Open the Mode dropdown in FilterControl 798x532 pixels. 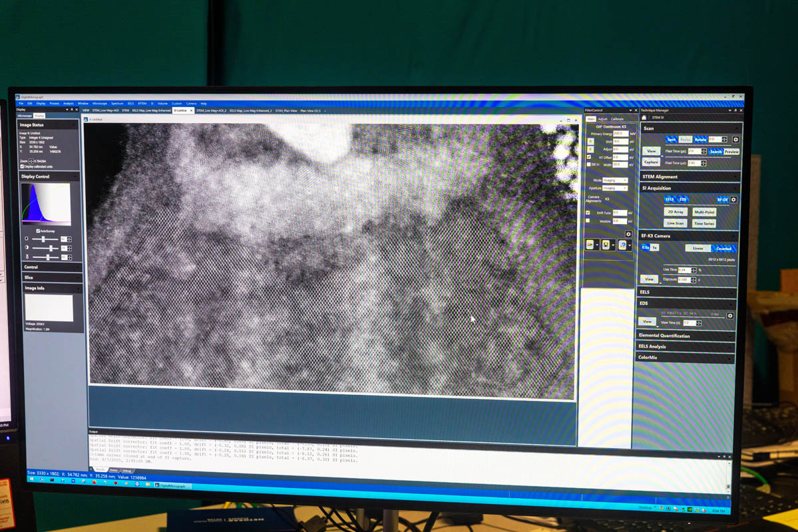point(615,180)
